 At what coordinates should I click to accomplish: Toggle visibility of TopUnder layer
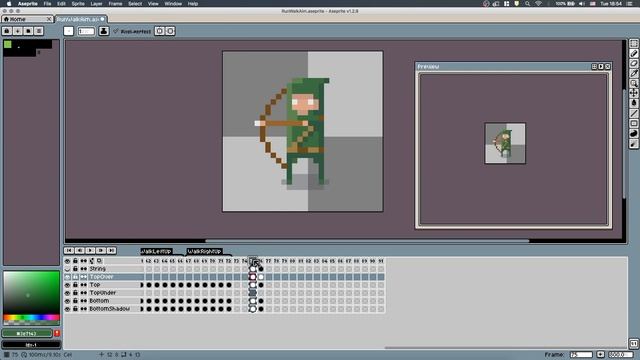tap(67, 293)
